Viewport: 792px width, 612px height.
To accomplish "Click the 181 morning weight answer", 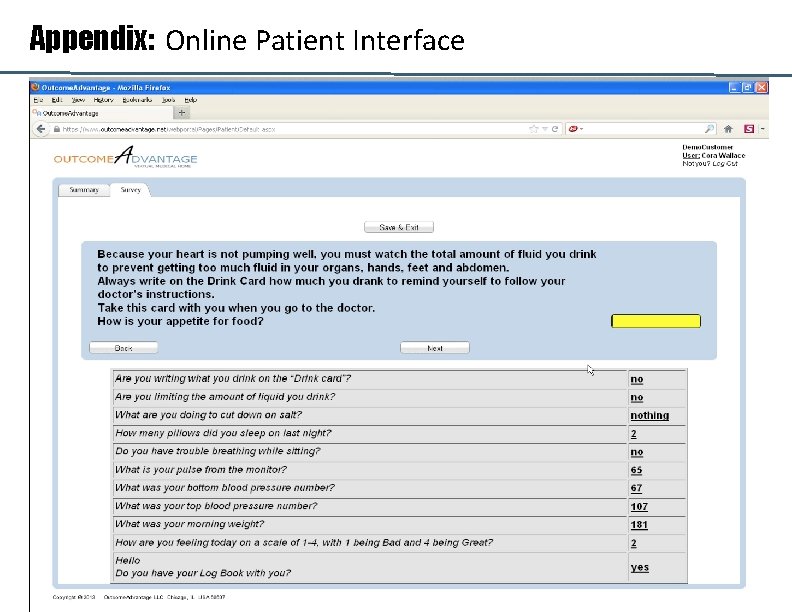I will [639, 525].
